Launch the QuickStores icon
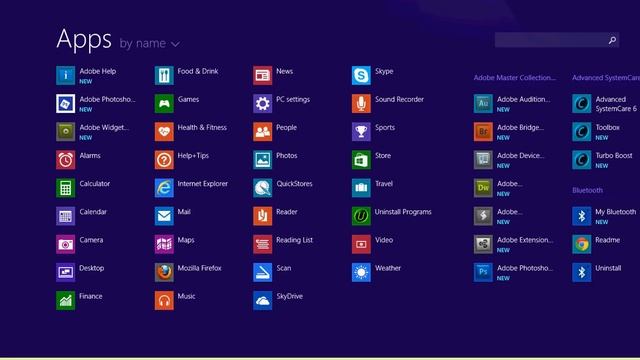 click(262, 188)
